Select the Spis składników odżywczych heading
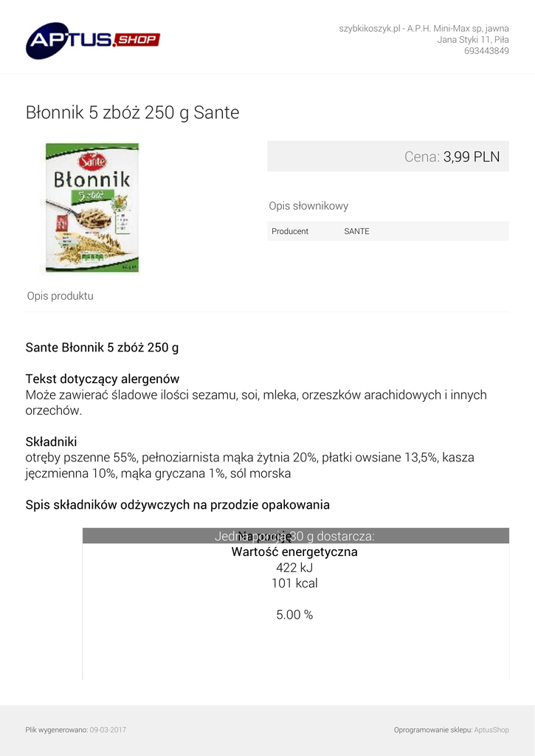535x756 pixels. point(177,505)
